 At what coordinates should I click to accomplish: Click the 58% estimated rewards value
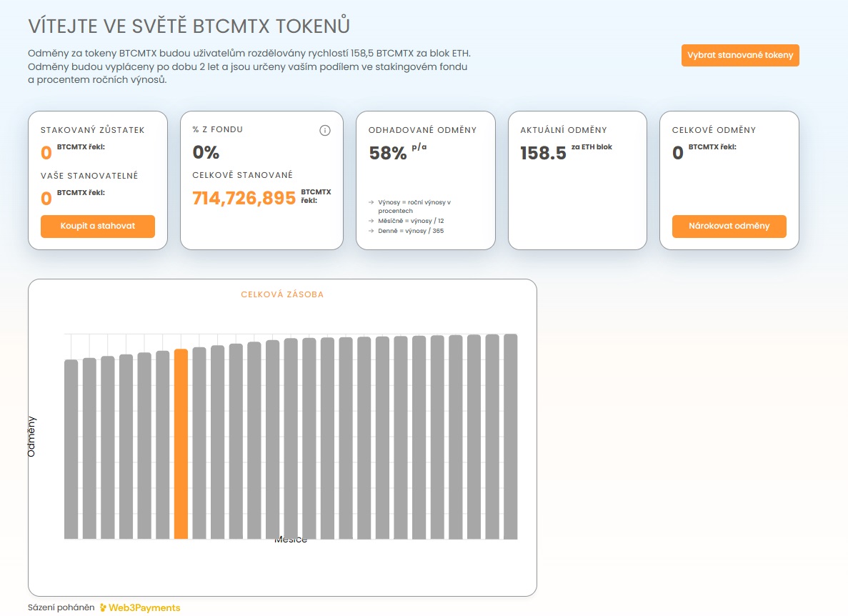coord(386,151)
